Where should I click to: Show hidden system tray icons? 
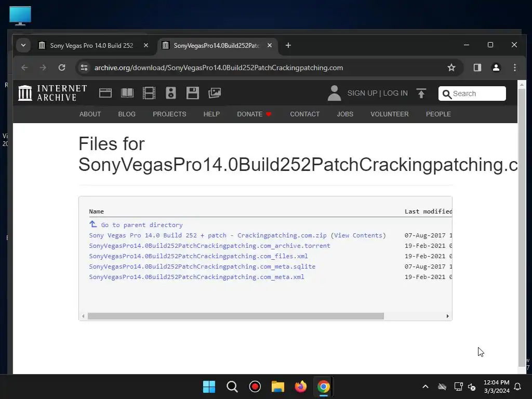[425, 387]
